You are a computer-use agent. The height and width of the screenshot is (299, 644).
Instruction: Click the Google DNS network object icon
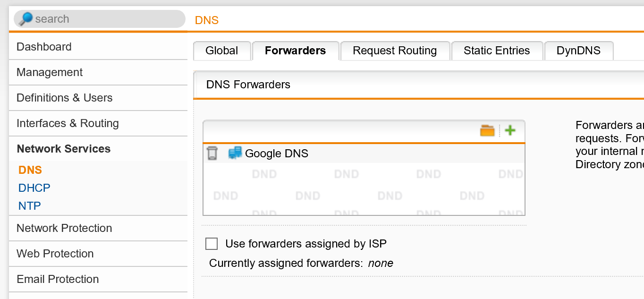235,153
